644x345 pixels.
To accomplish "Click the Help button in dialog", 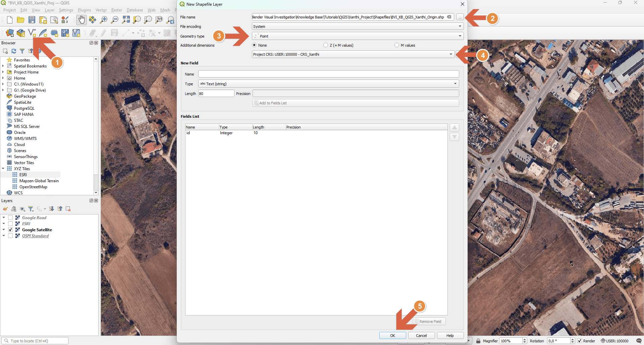I will point(450,336).
